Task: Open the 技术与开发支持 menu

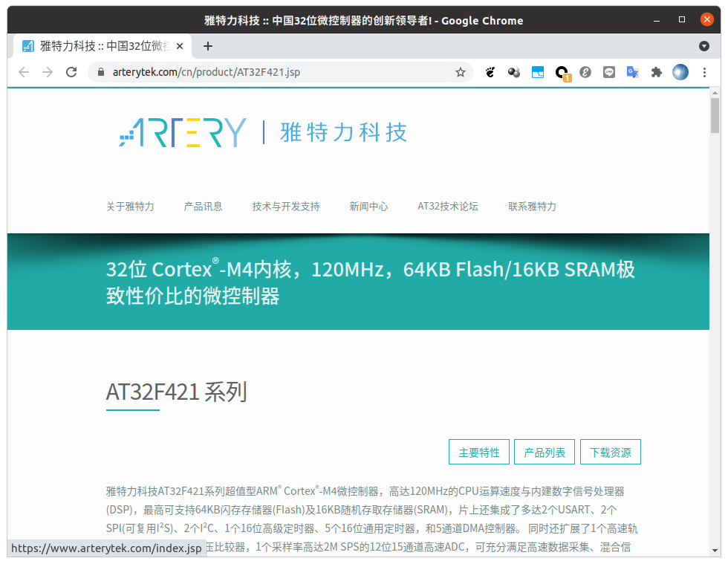Action: click(286, 207)
